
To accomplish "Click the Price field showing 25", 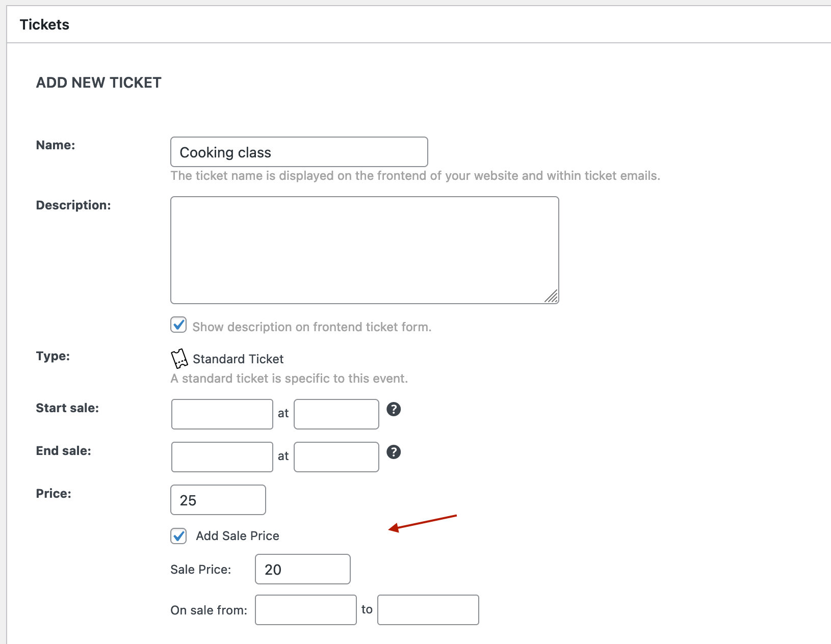I will (218, 500).
